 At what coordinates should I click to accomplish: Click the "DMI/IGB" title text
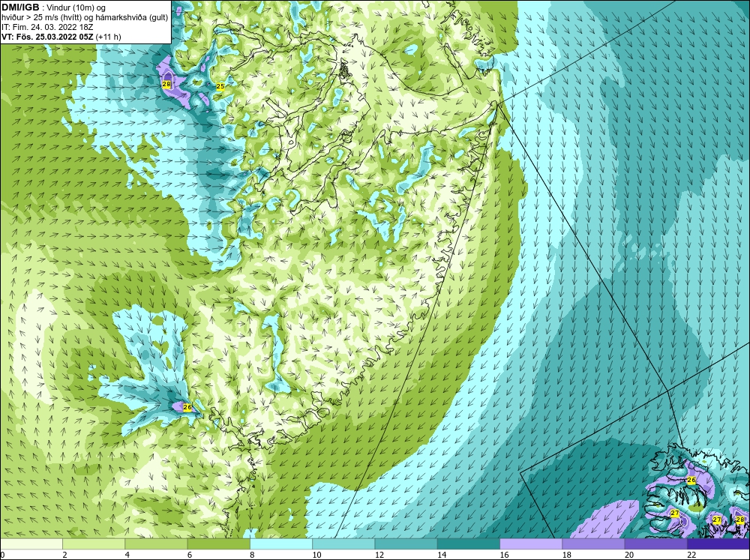pos(20,7)
